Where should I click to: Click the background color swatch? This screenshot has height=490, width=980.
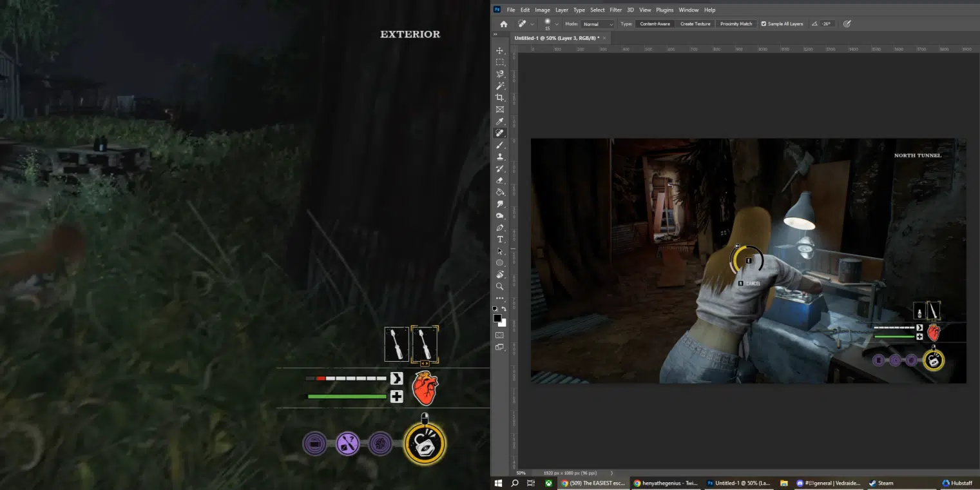click(x=503, y=323)
